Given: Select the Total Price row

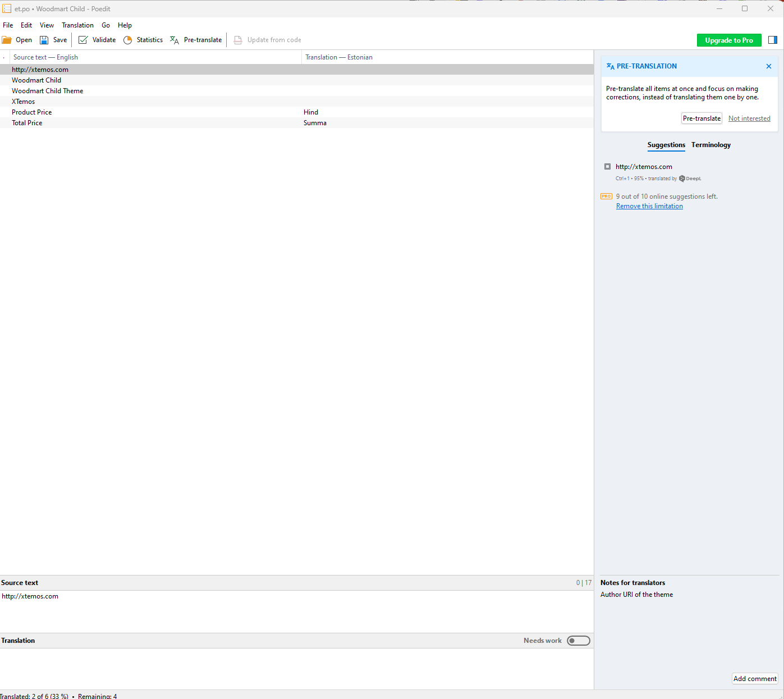Looking at the screenshot, I should 296,123.
